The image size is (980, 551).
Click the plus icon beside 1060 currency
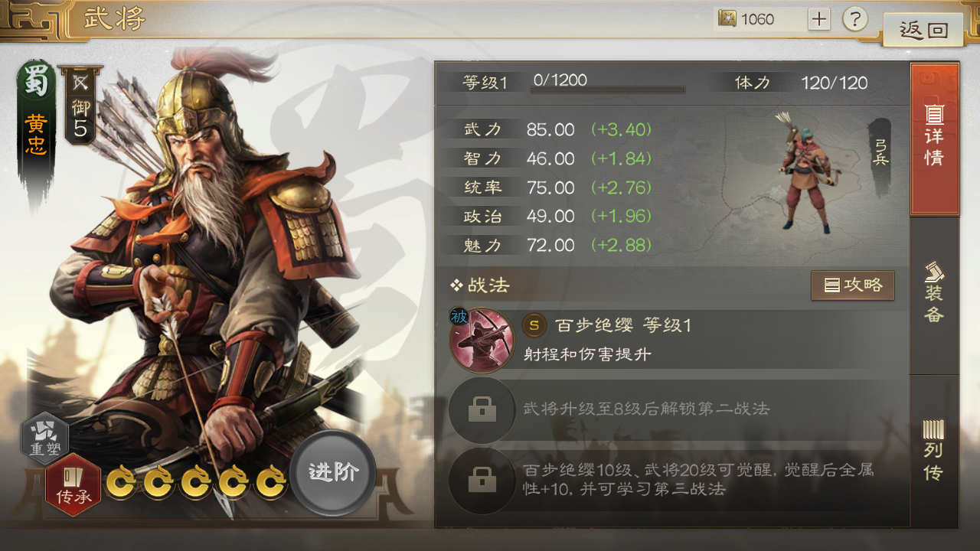[818, 19]
